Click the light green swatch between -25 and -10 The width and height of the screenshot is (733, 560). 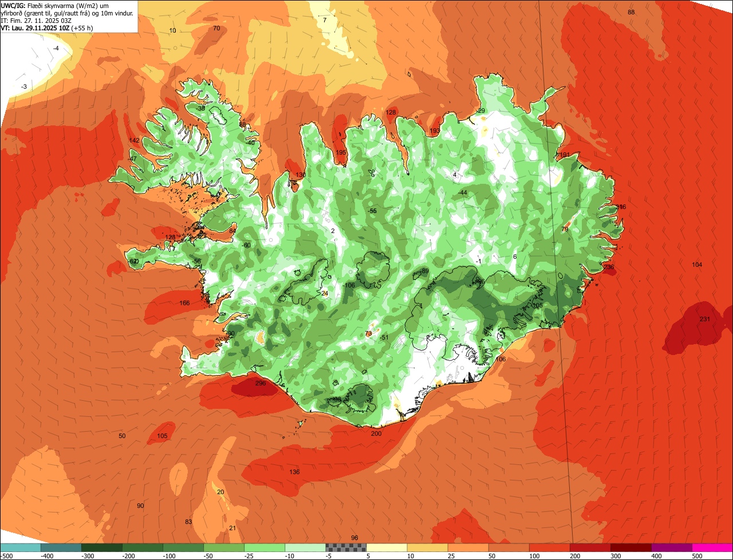pyautogui.click(x=265, y=547)
